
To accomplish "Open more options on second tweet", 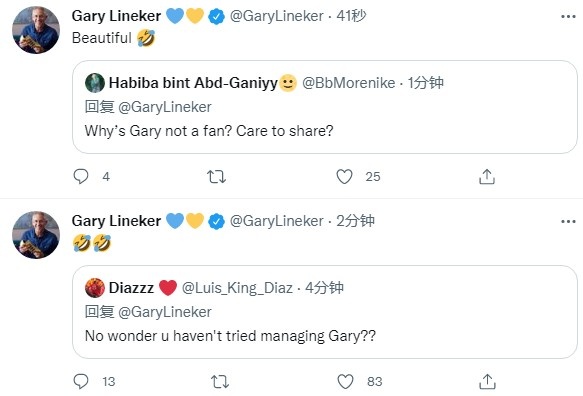I will pyautogui.click(x=568, y=221).
